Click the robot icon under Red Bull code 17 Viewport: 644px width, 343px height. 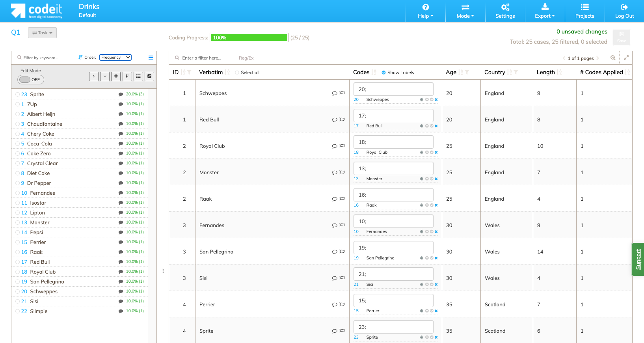421,126
